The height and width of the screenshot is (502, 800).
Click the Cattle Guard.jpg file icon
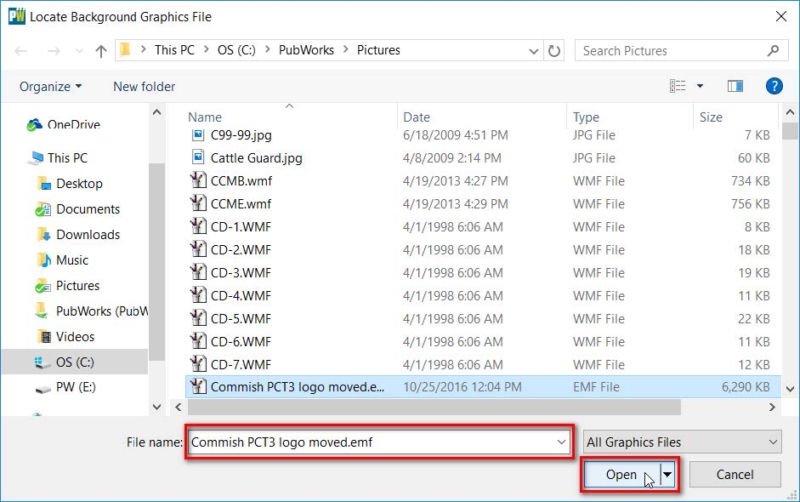tap(198, 158)
